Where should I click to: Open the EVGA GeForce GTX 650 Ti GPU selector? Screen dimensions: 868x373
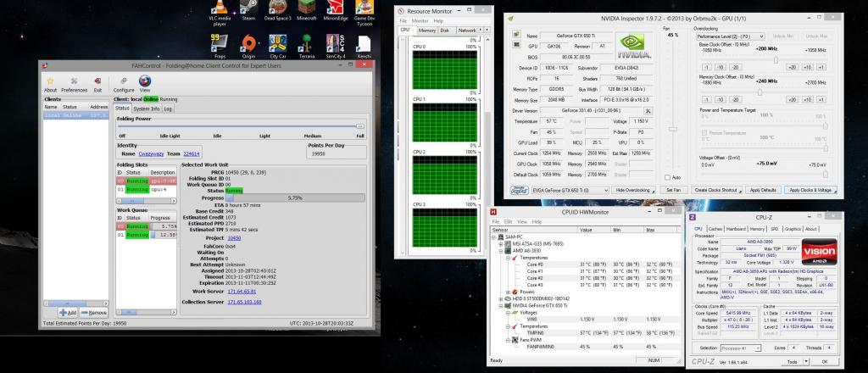click(x=570, y=191)
